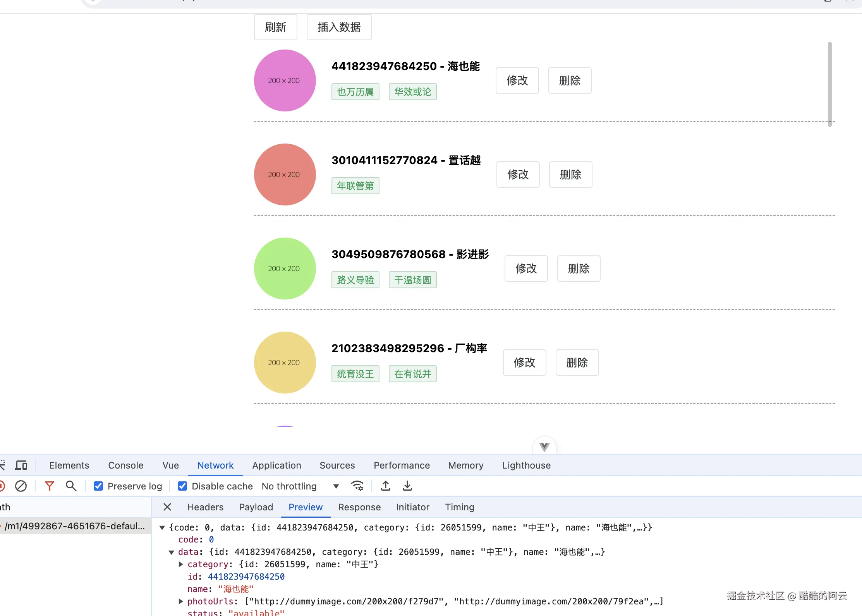Expand the category object in preview

coord(181,564)
